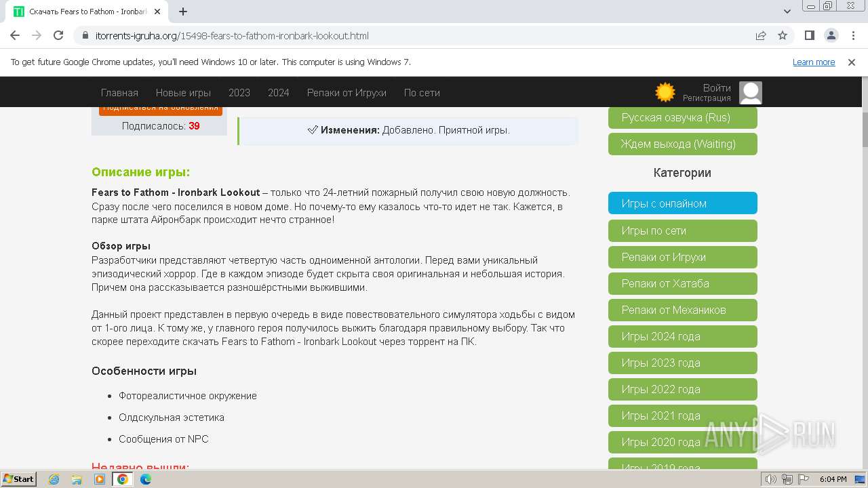Open Игры 2021 года category
This screenshot has width=868, height=488.
click(683, 415)
